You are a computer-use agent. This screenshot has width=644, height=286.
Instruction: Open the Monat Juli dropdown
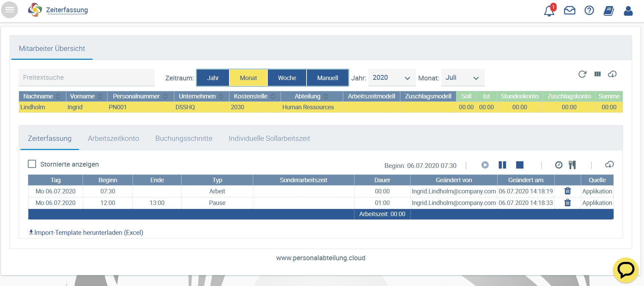[x=463, y=78]
